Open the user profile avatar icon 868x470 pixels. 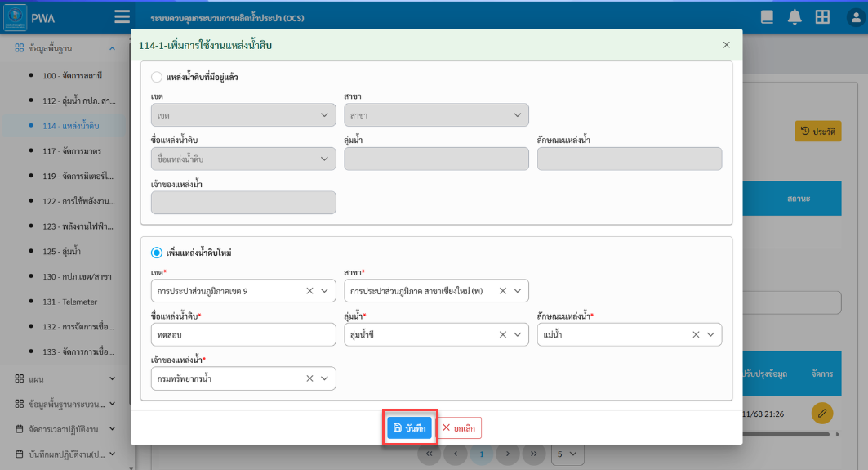point(856,18)
